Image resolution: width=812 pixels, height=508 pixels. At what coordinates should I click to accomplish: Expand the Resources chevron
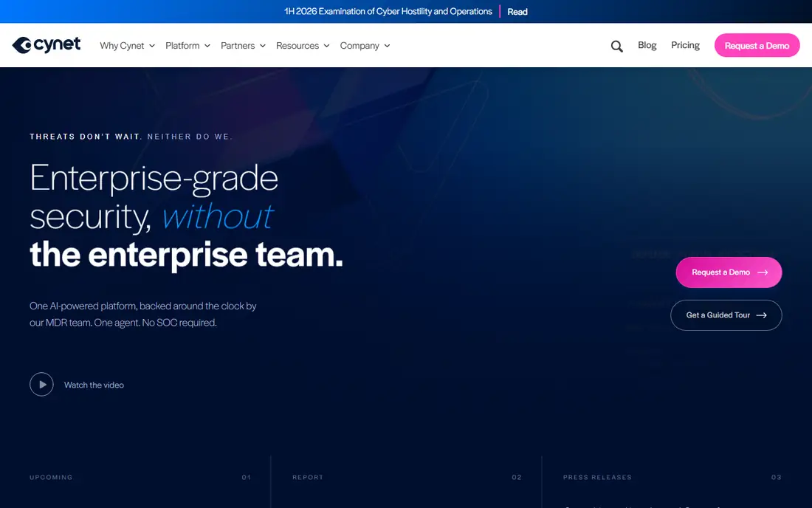(x=326, y=46)
